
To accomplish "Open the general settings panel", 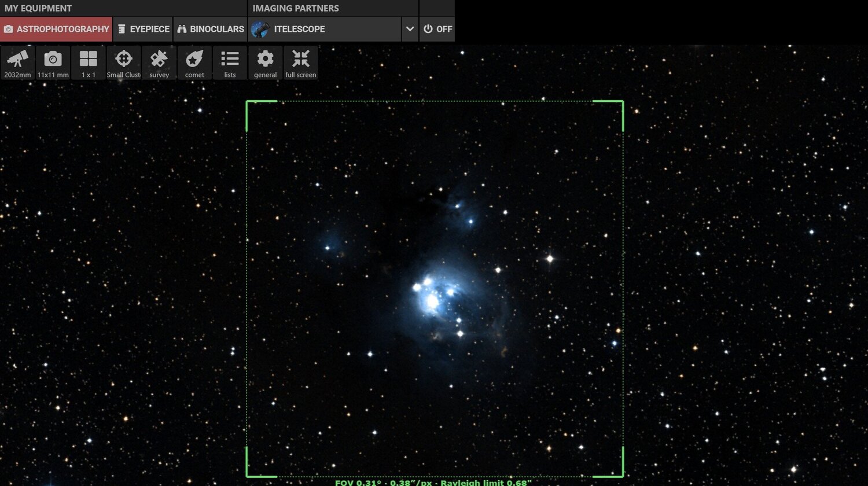I will pyautogui.click(x=265, y=62).
